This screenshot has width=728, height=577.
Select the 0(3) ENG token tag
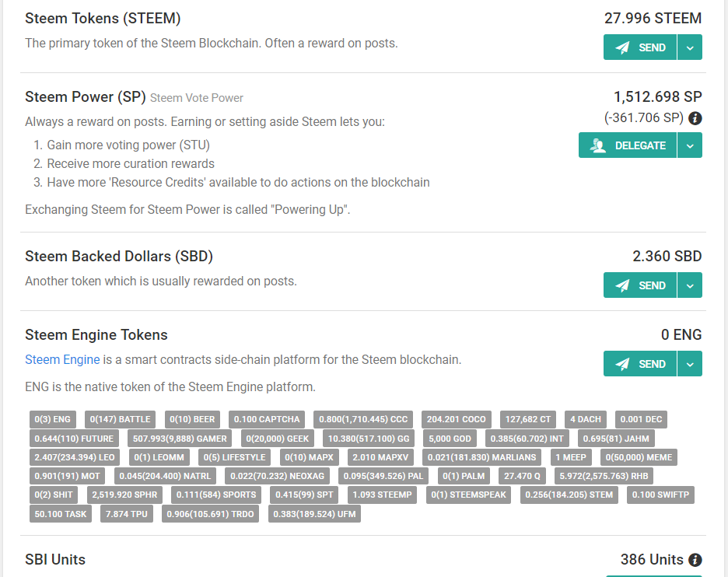pos(52,419)
